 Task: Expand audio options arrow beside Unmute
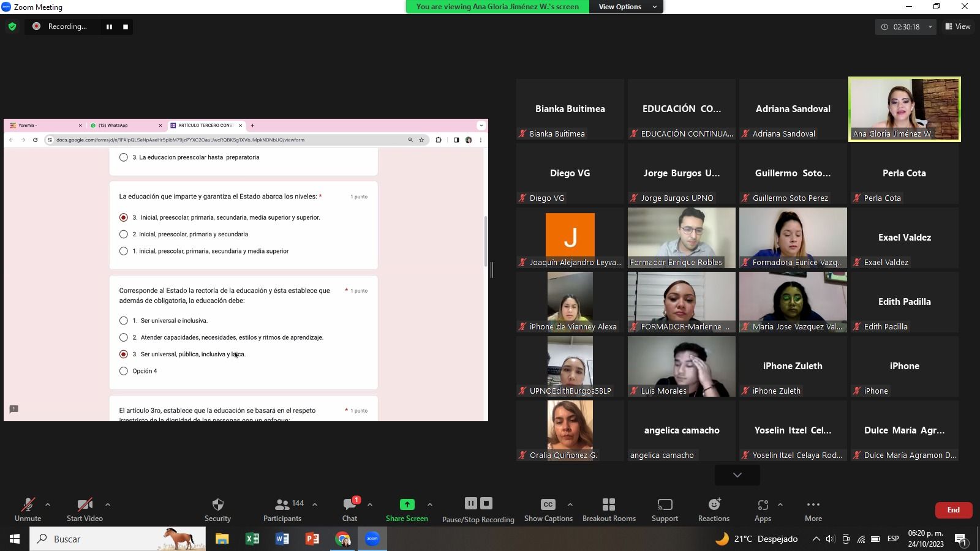click(48, 504)
